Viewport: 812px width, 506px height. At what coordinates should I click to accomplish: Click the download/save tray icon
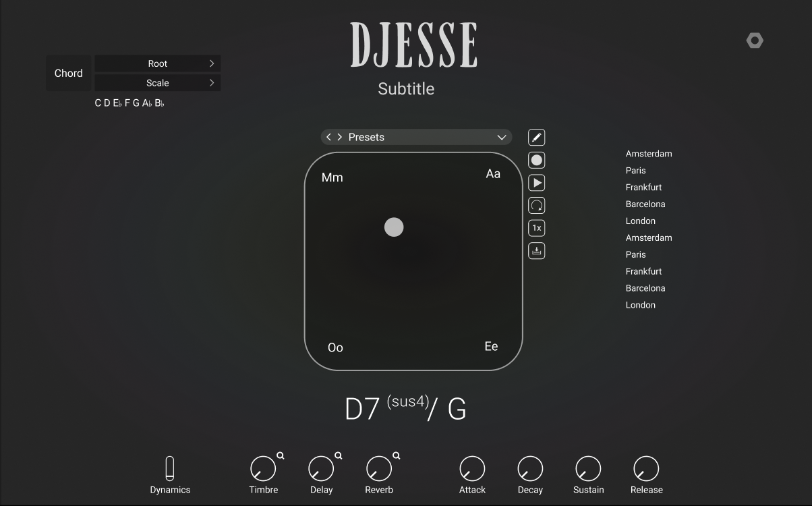click(537, 251)
